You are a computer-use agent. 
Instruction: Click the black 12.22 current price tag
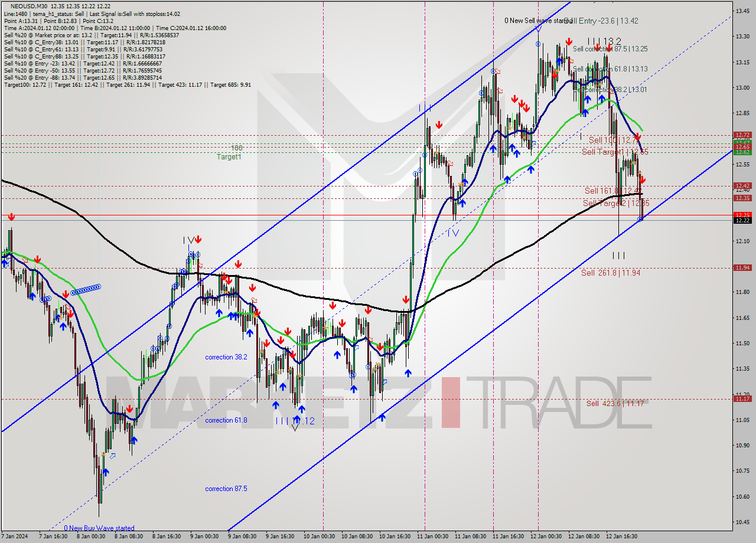click(742, 220)
